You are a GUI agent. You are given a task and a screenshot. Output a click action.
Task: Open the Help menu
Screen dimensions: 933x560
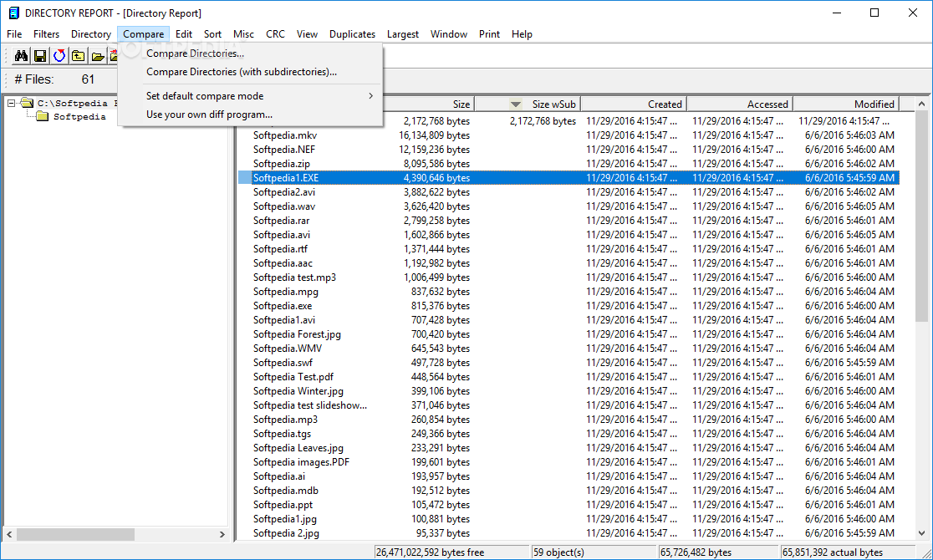(x=522, y=34)
